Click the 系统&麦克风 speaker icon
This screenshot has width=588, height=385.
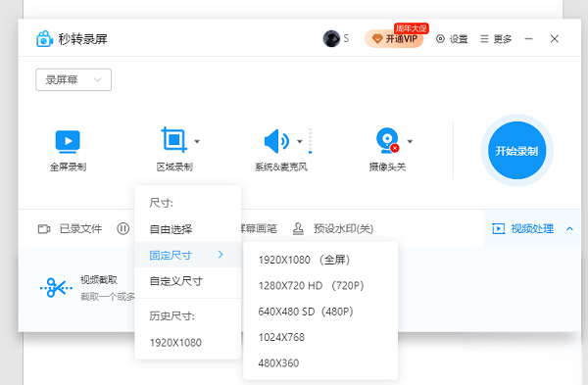click(x=276, y=141)
